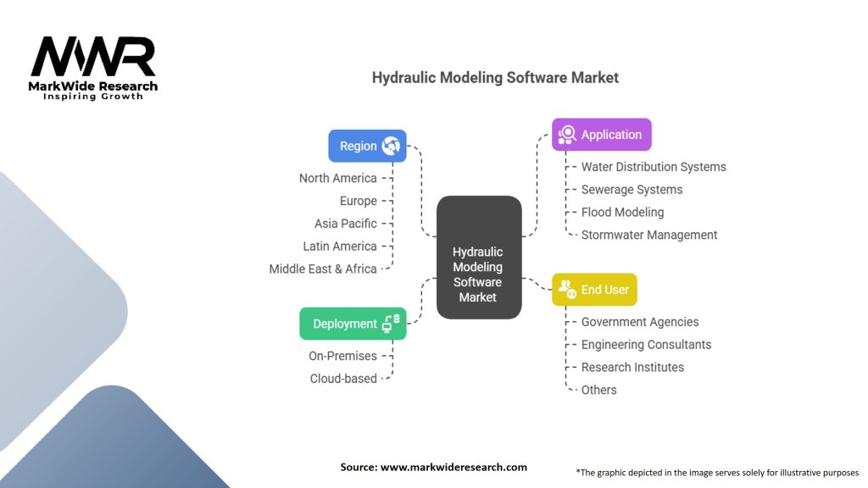
Task: Click the Inspiring Growth tagline
Action: point(93,97)
